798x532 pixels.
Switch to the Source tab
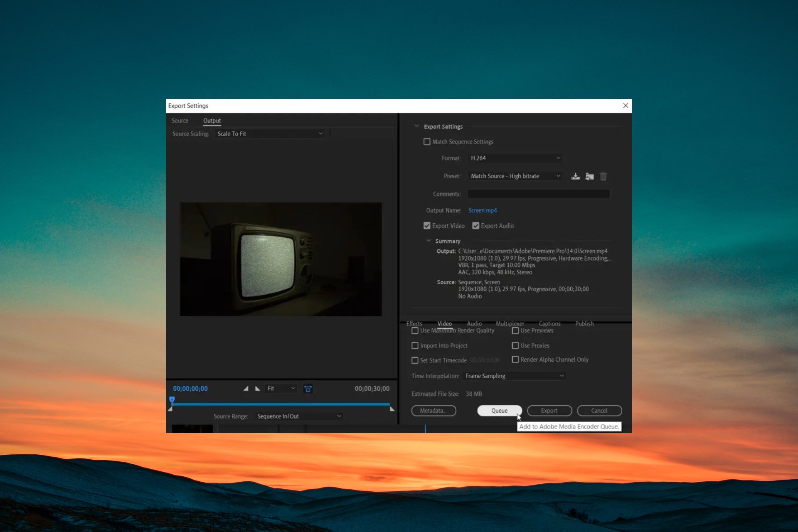(180, 121)
